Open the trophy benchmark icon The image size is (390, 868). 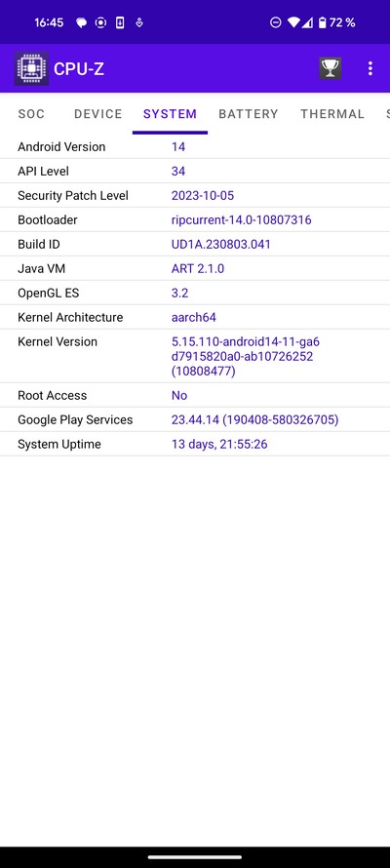(x=331, y=68)
